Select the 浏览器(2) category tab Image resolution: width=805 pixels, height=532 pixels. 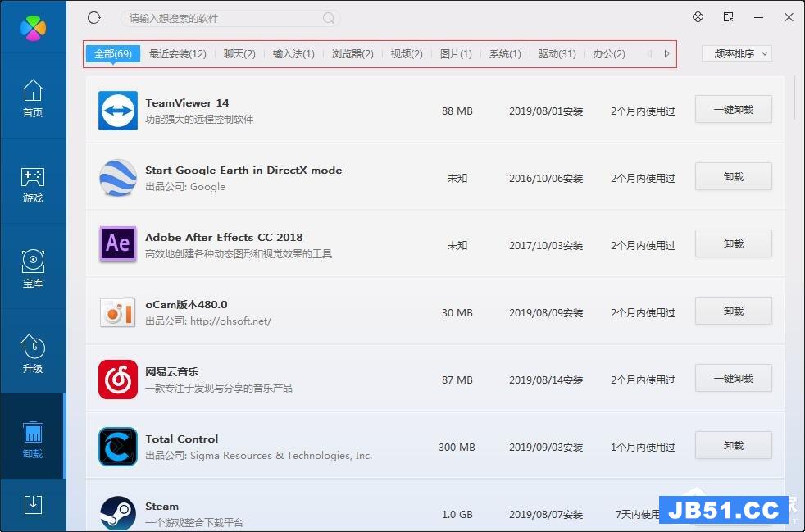coord(352,54)
